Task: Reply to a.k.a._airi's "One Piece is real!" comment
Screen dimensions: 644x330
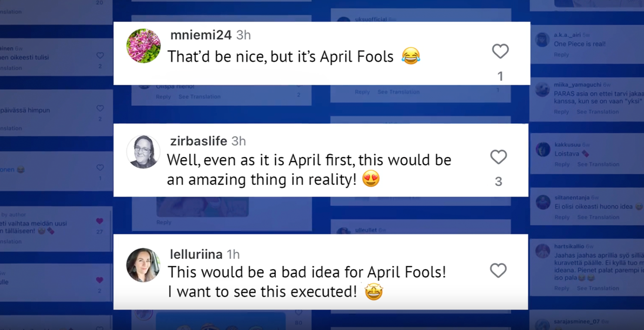Action: click(561, 55)
